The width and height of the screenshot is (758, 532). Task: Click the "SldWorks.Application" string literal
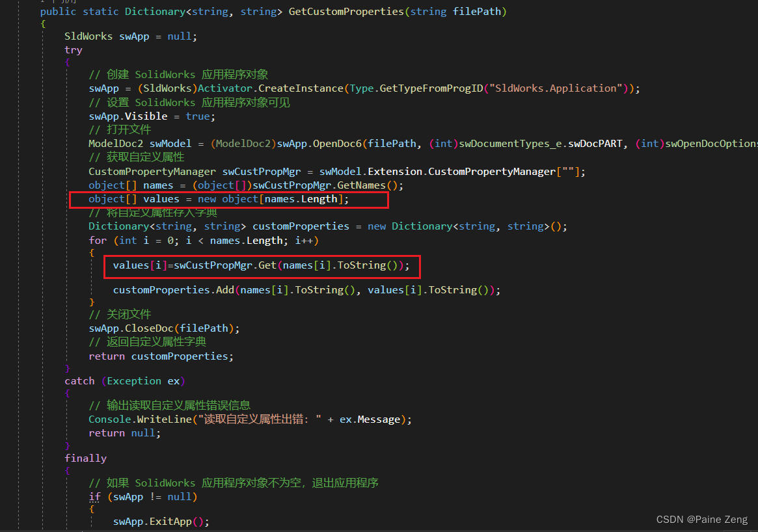pos(556,88)
